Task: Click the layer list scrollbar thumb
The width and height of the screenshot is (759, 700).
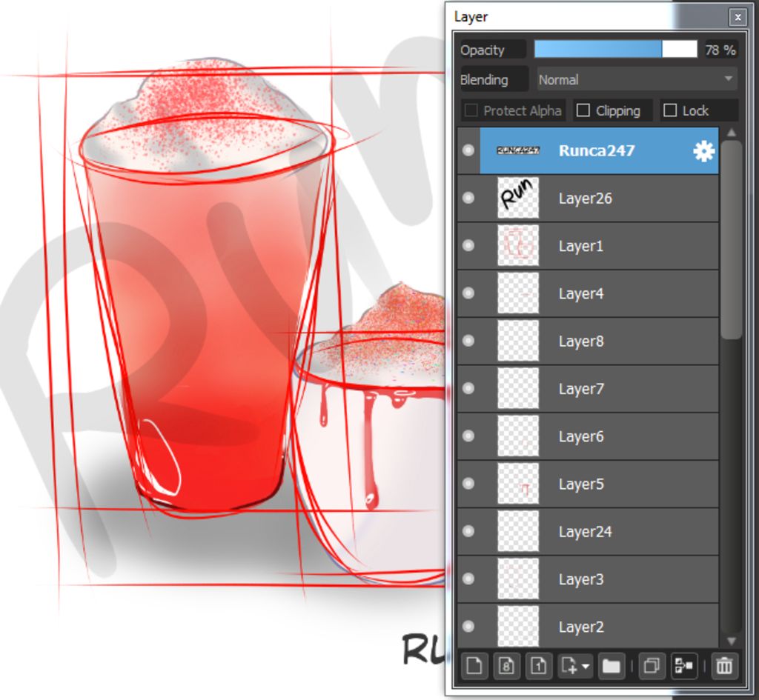Action: pos(732,240)
